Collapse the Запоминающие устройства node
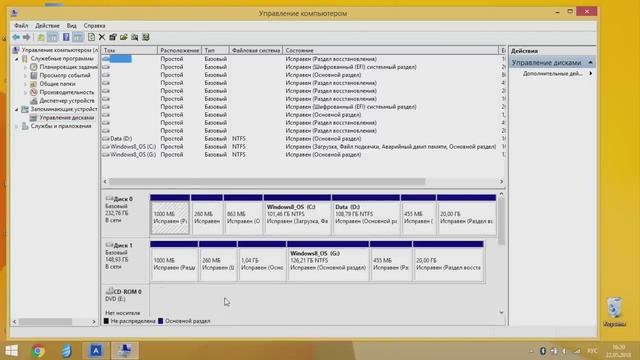The image size is (640, 360). [x=17, y=109]
